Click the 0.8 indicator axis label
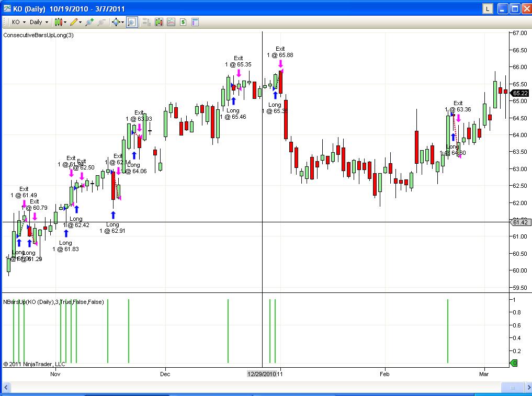This screenshot has height=396, width=532. tap(516, 312)
